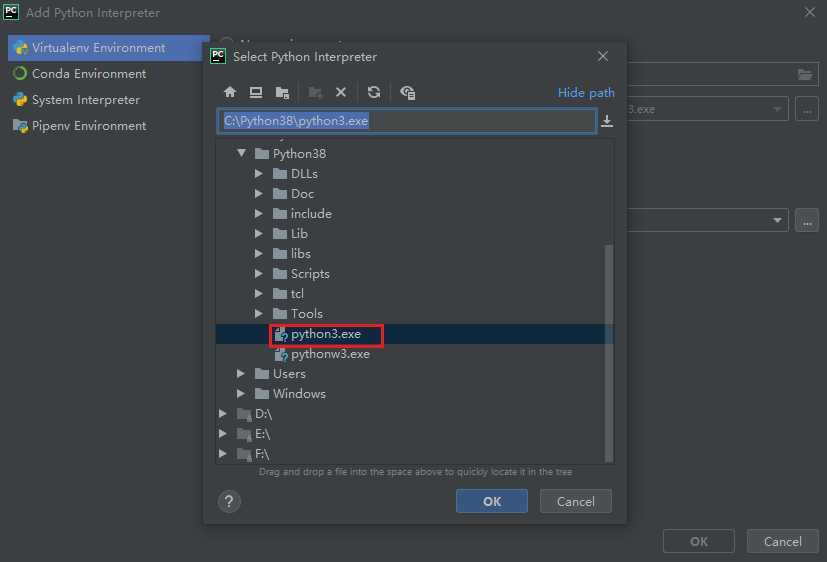Switch to System Interpreter option

(x=85, y=100)
